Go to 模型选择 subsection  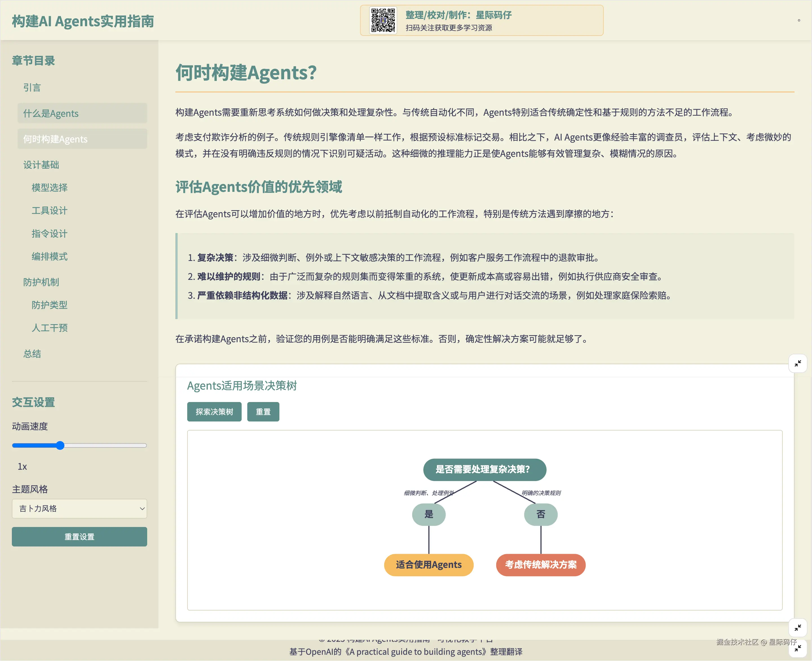pyautogui.click(x=49, y=188)
